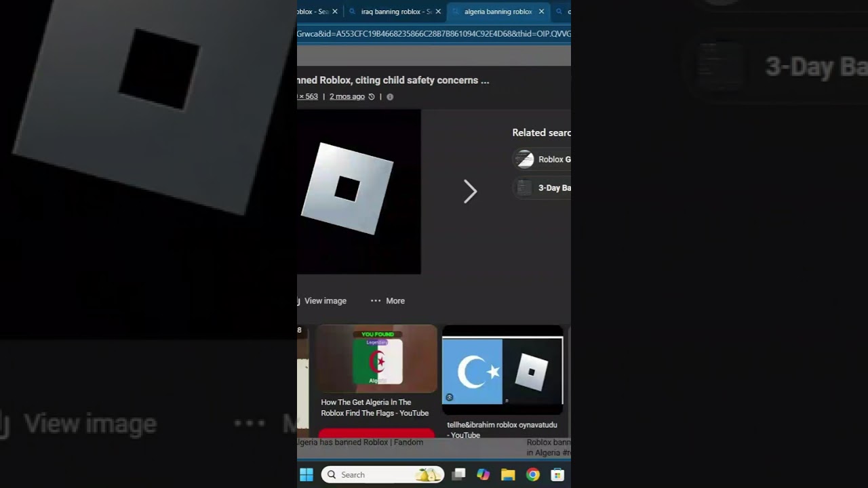Click inside the taskbar Search box
Image resolution: width=868 pixels, height=488 pixels.
pyautogui.click(x=382, y=474)
